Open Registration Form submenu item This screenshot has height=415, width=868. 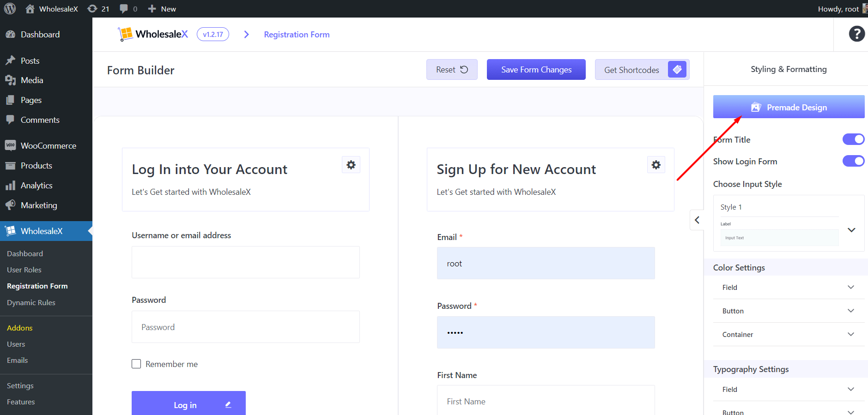coord(37,286)
